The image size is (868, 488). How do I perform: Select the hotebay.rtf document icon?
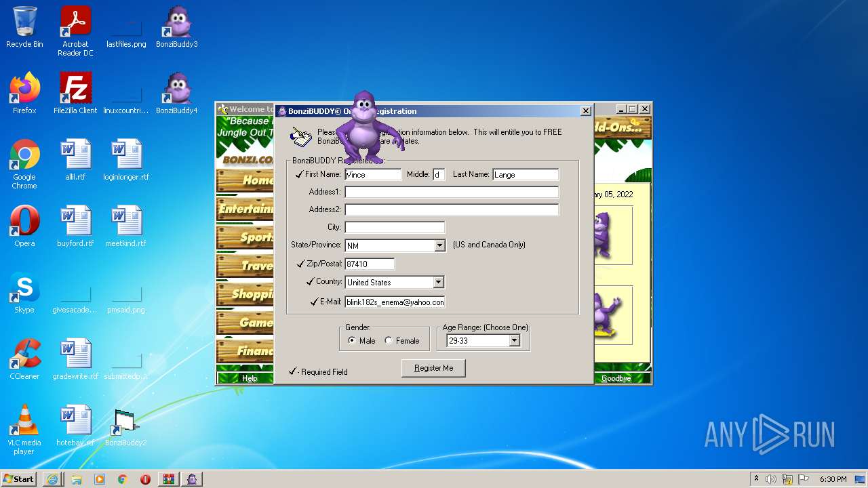[x=75, y=426]
